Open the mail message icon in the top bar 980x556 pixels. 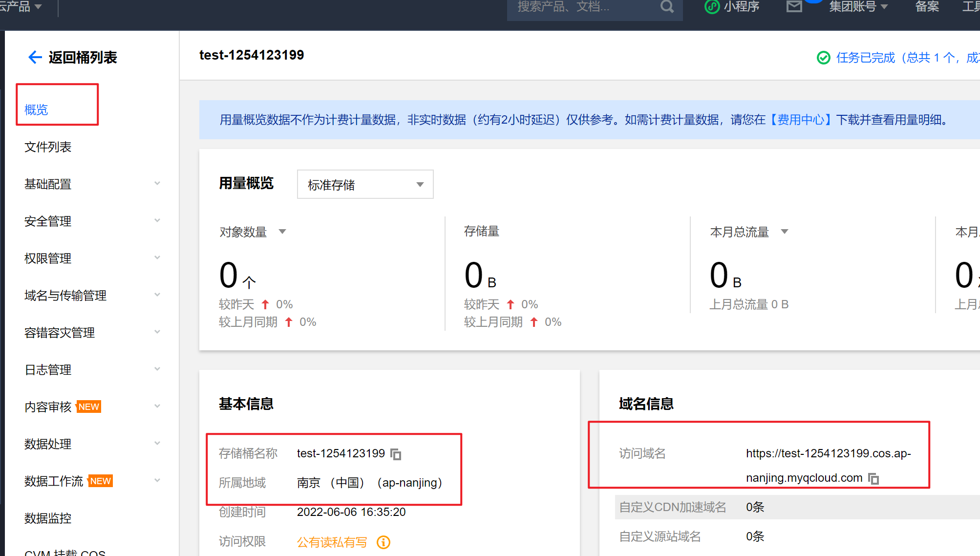794,7
